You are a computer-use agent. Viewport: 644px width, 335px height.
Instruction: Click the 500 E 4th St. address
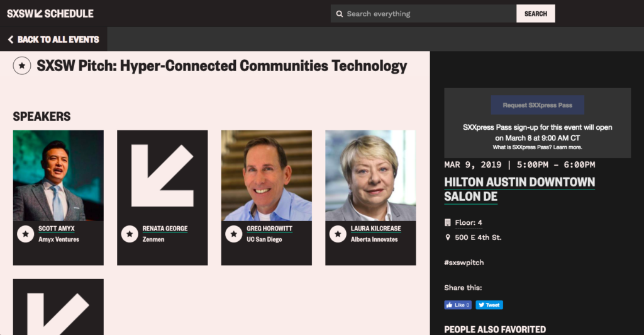[x=478, y=237]
